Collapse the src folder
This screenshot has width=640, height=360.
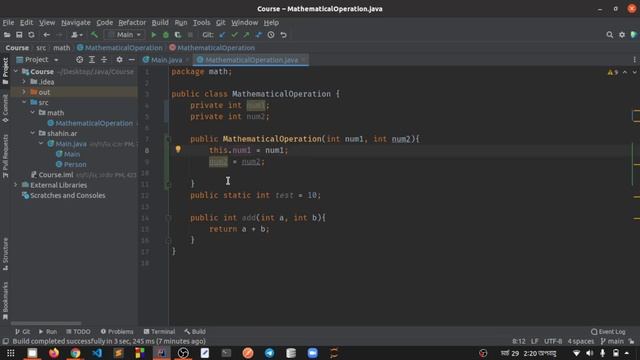point(24,102)
